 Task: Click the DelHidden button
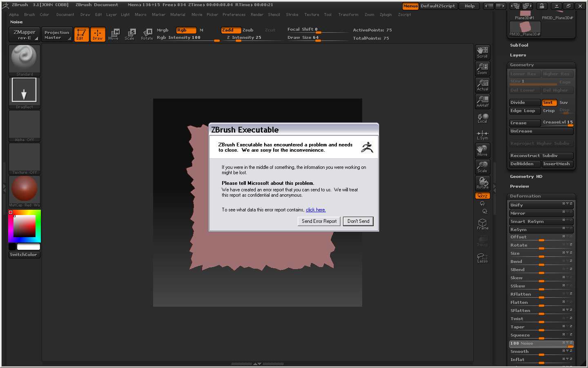pyautogui.click(x=525, y=164)
